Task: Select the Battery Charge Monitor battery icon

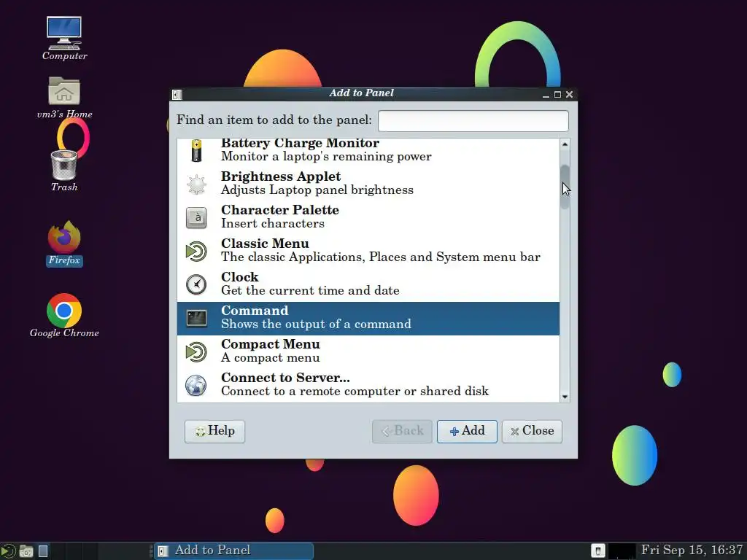Action: (x=196, y=150)
